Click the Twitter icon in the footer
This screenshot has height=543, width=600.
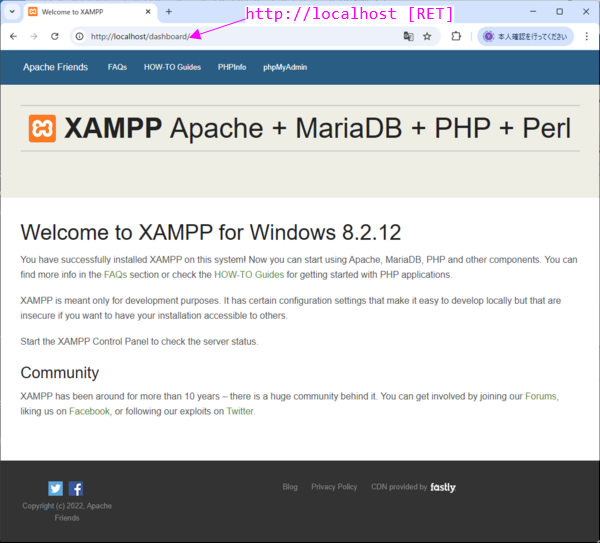pyautogui.click(x=55, y=489)
